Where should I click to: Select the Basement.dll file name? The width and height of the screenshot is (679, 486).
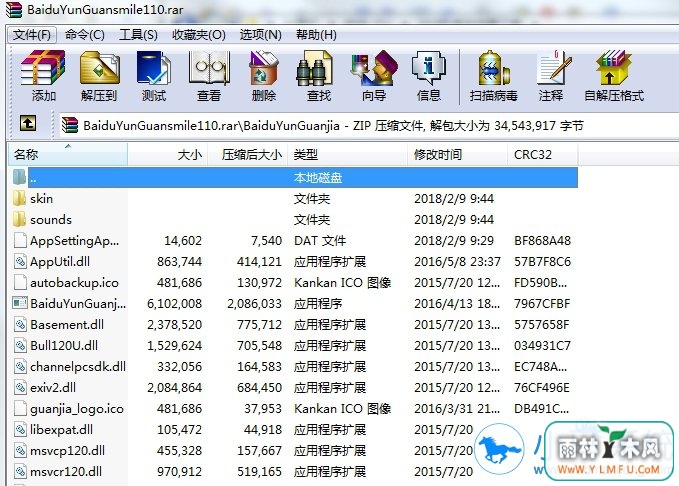[67, 324]
